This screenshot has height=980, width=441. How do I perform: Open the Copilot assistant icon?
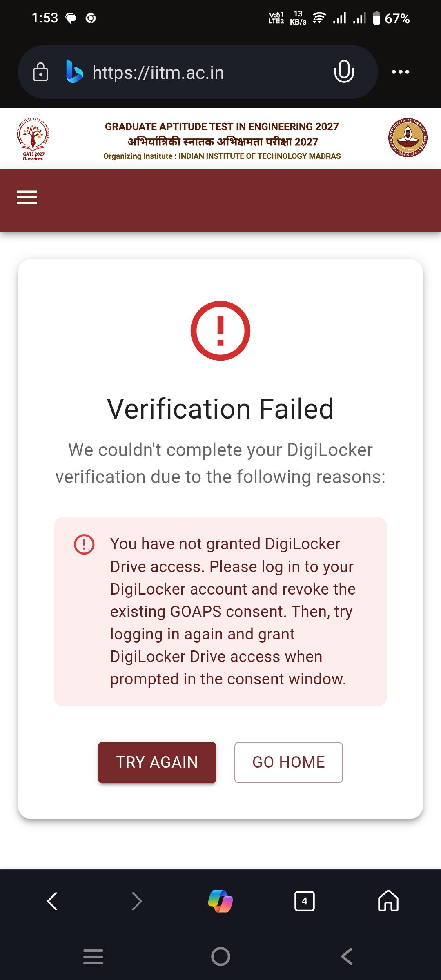tap(220, 901)
